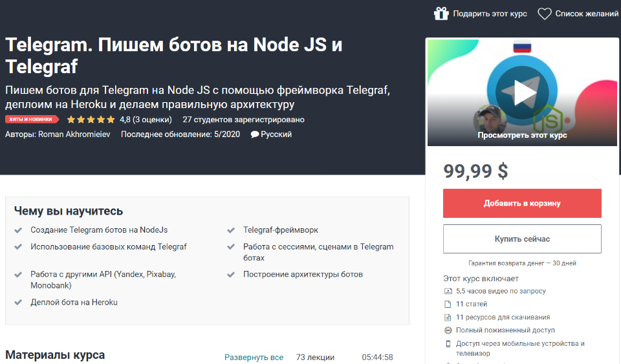621x364 pixels.
Task: Click the downloadable resources icon
Action: 448,317
